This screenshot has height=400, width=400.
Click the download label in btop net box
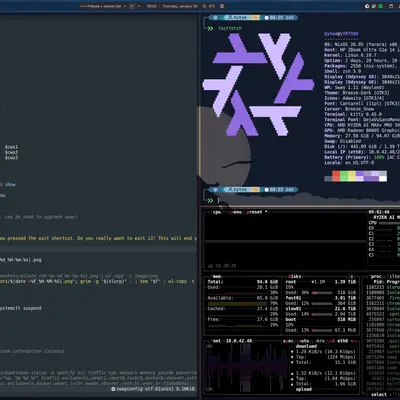306,346
